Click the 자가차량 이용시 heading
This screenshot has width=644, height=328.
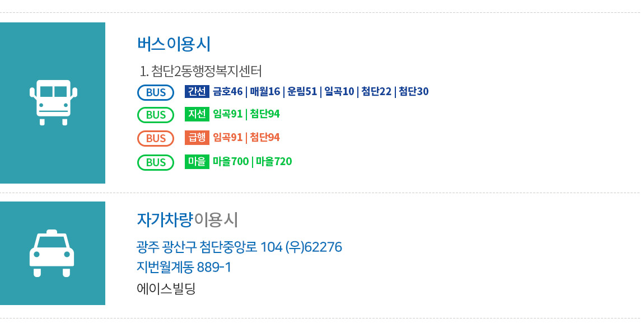click(188, 219)
